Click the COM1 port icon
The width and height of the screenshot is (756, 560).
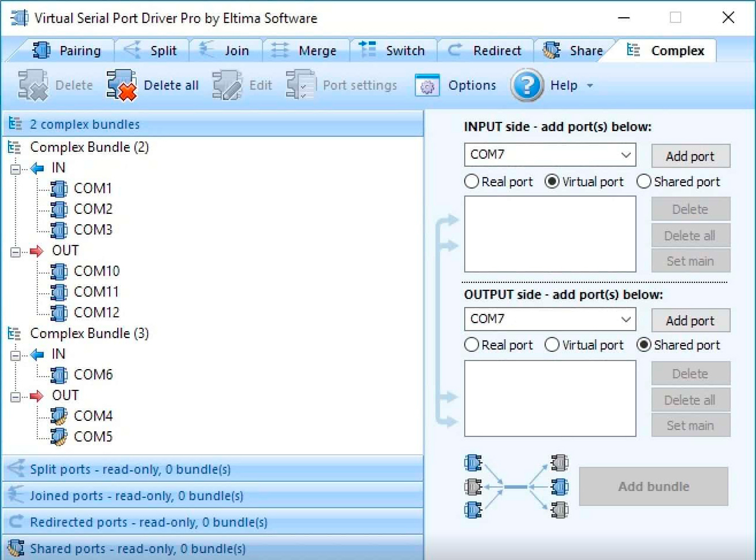[59, 189]
